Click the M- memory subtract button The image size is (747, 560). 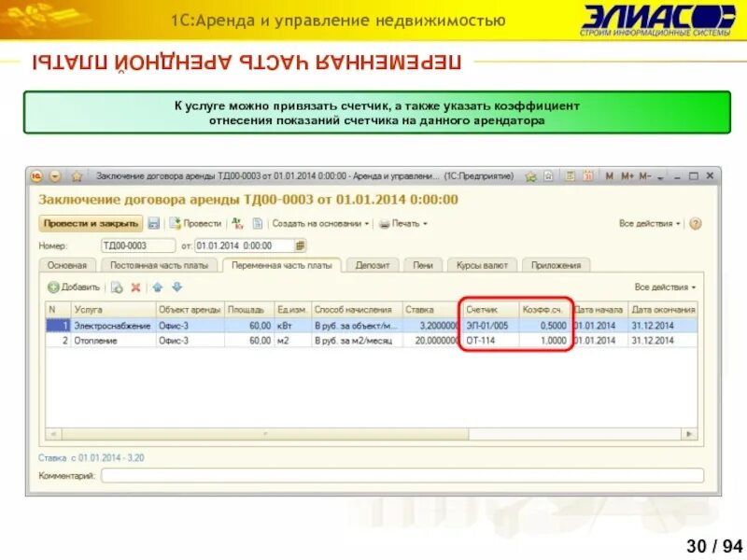[x=645, y=176]
